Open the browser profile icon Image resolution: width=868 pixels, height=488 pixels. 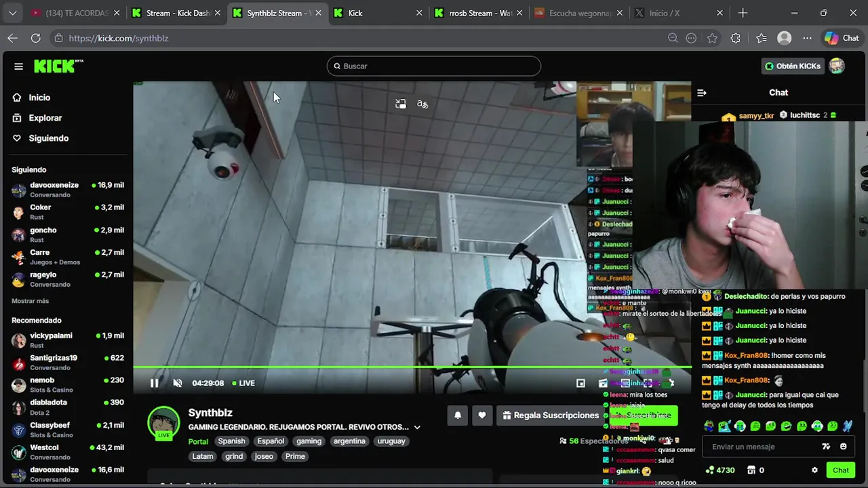785,38
